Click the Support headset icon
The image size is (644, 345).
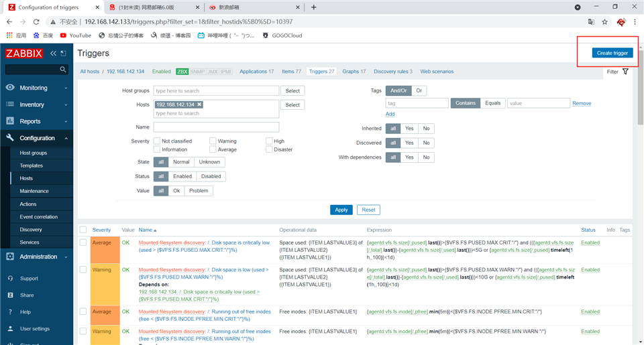(x=11, y=278)
